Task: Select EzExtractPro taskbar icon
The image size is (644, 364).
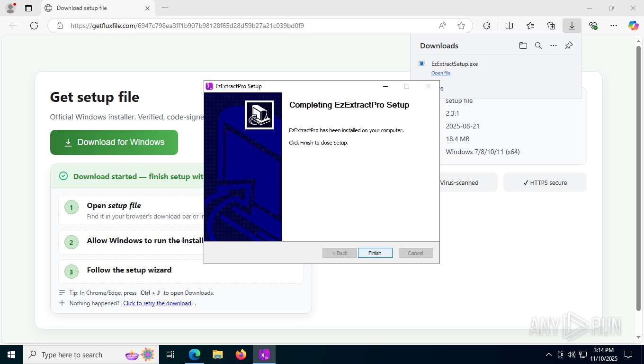Action: click(x=264, y=355)
